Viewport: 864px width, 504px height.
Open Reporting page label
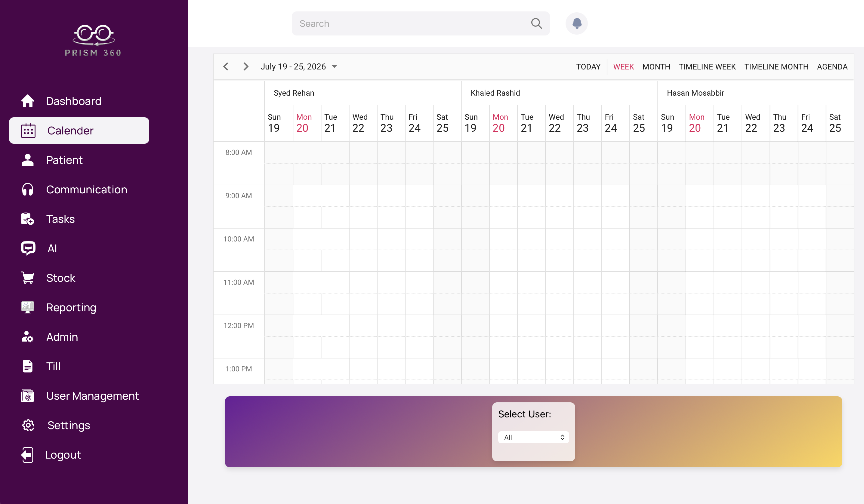[x=71, y=307]
